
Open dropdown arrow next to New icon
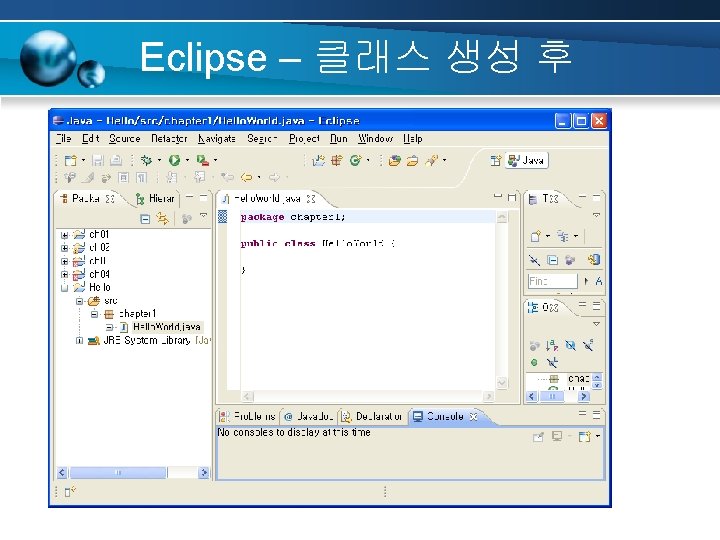click(83, 160)
